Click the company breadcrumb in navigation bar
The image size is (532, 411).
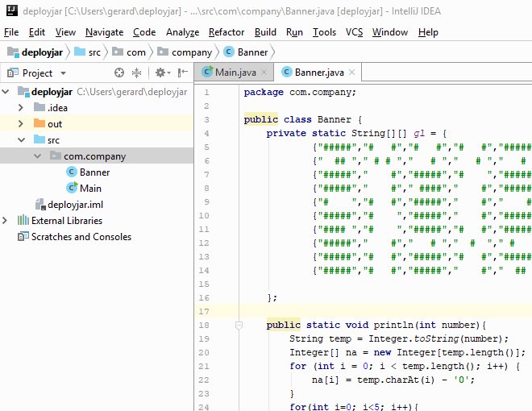point(191,52)
